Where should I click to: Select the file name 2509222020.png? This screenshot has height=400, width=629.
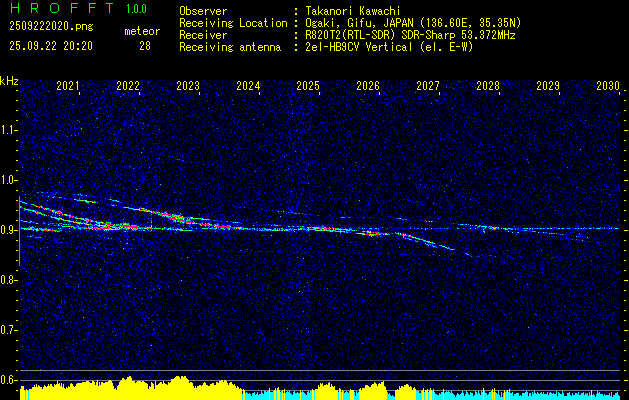pos(51,27)
